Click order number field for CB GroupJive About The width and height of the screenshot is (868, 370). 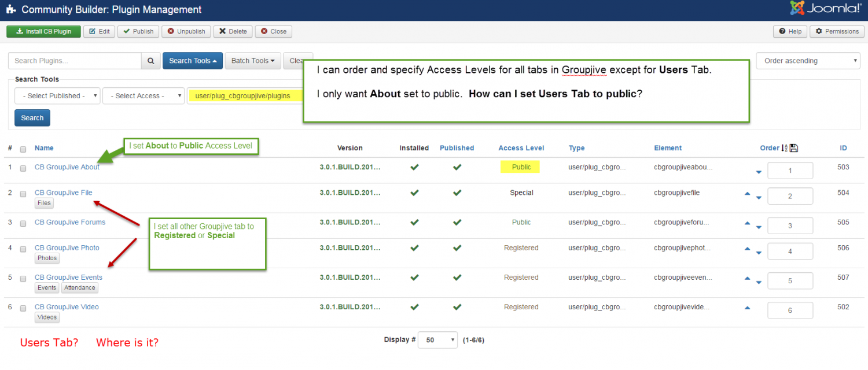(x=790, y=171)
